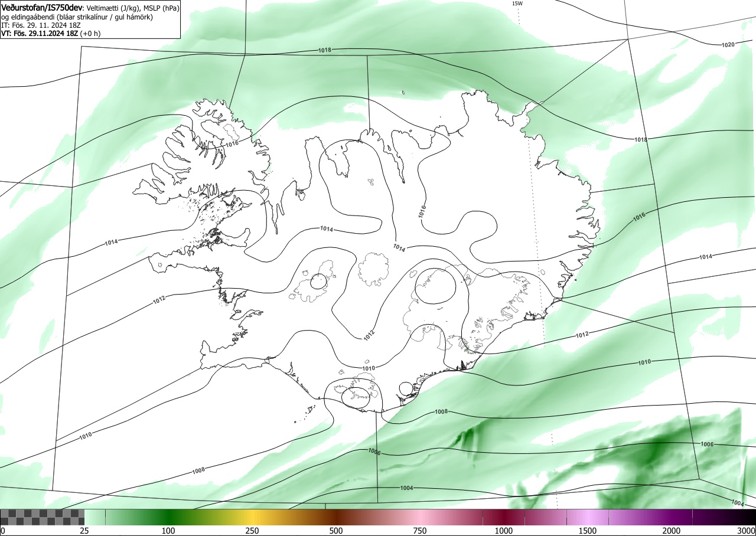This screenshot has height=536, width=756.
Task: Click the colorbar tick label '0'
Action: (x=3, y=531)
